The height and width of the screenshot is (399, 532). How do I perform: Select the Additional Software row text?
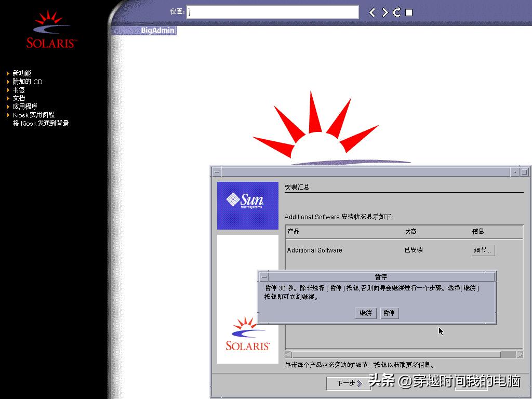point(314,250)
